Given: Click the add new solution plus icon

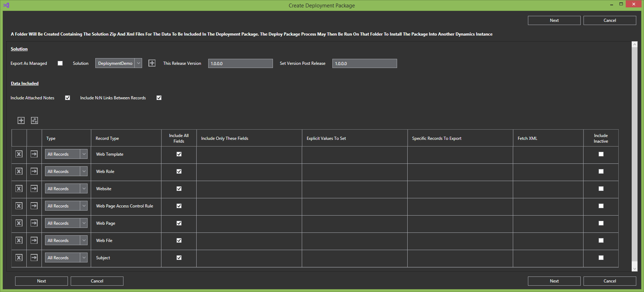Looking at the screenshot, I should tap(152, 63).
